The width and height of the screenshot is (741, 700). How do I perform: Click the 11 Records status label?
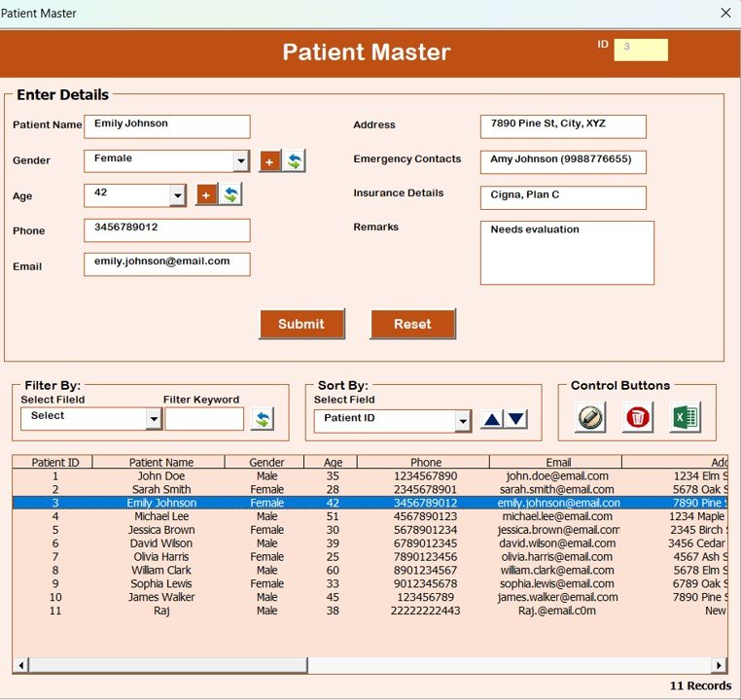coord(700,685)
